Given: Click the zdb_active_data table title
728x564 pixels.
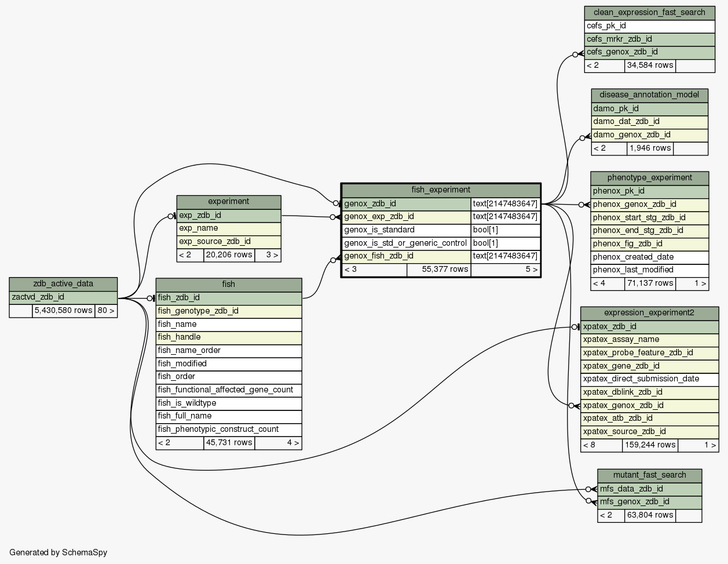Looking at the screenshot, I should coord(63,284).
